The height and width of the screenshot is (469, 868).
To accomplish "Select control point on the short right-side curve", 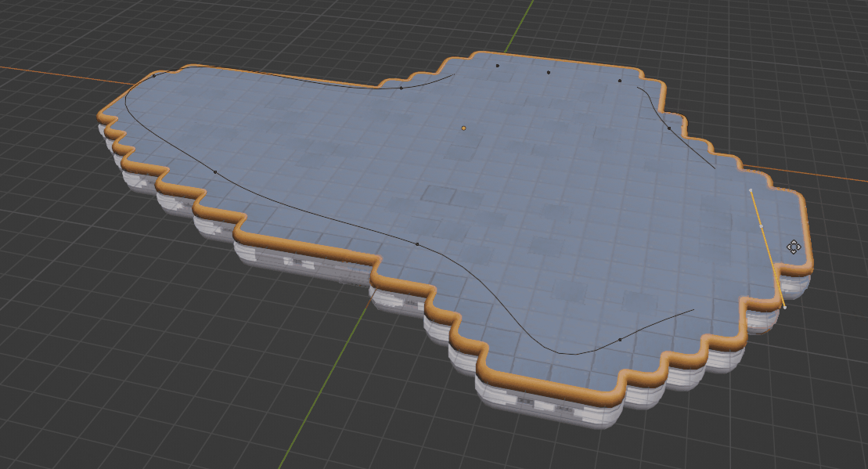I will click(x=669, y=128).
